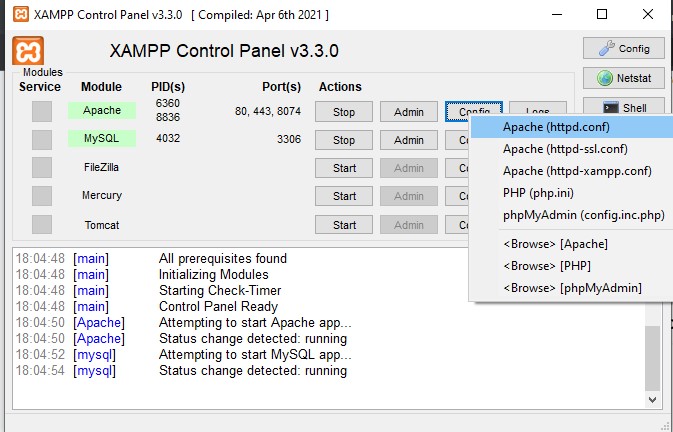Select Apache (httpd-xampp.conf) menu entry
The height and width of the screenshot is (432, 673).
pos(572,171)
